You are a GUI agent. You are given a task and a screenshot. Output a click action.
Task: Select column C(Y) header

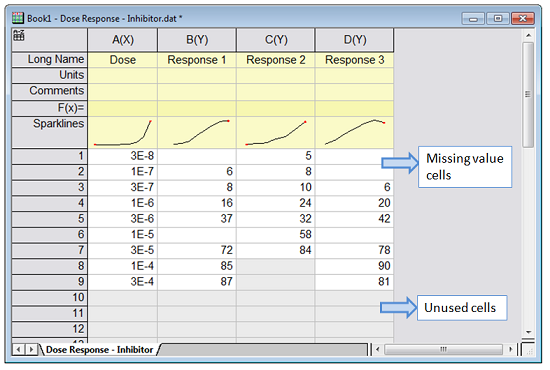tap(276, 40)
